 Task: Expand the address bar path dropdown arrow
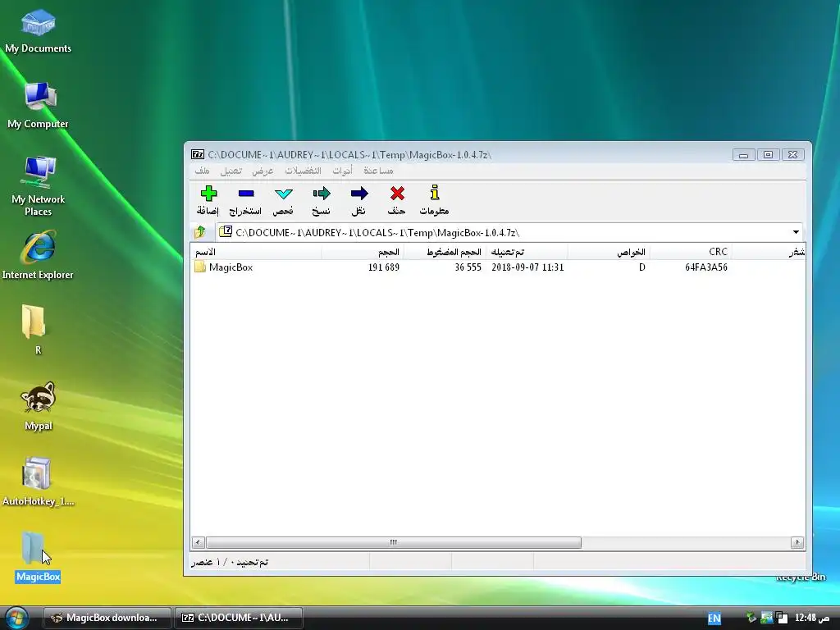click(x=796, y=232)
